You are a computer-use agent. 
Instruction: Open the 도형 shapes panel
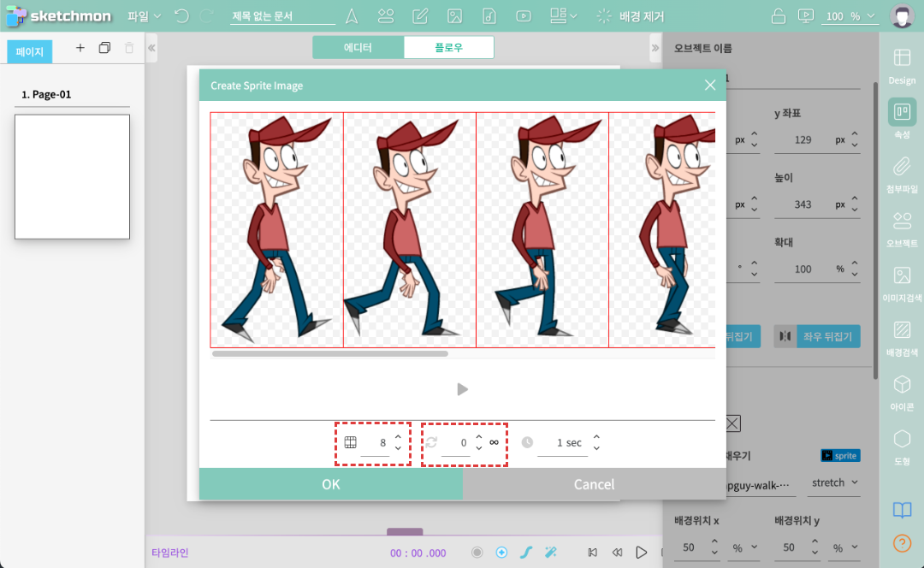click(x=902, y=447)
